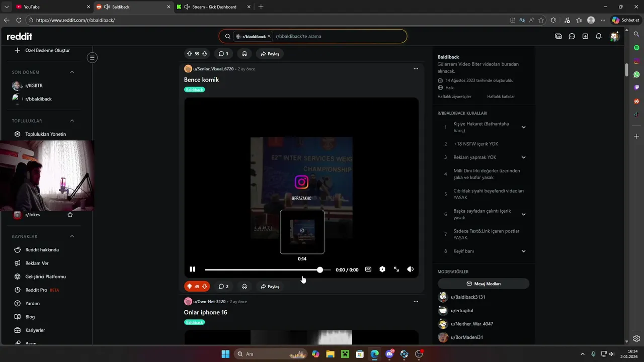Collapse KAYNAKLAR section
The width and height of the screenshot is (644, 362).
pos(72,236)
